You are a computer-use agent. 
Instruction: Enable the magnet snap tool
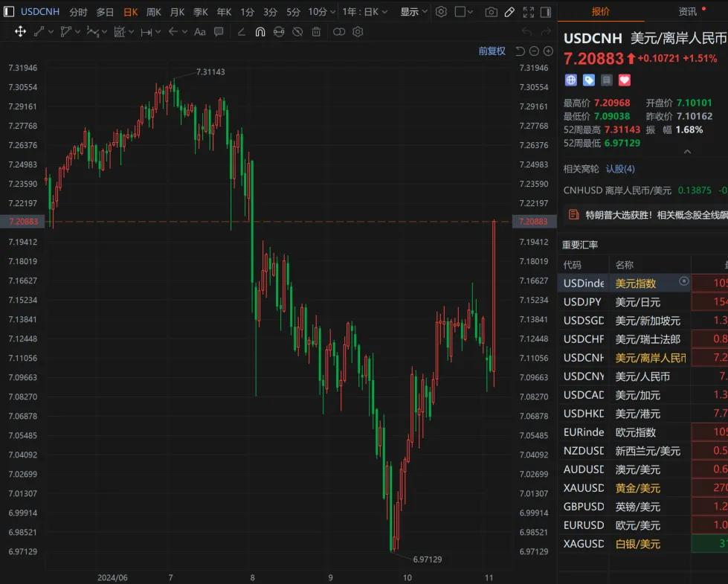[260, 32]
